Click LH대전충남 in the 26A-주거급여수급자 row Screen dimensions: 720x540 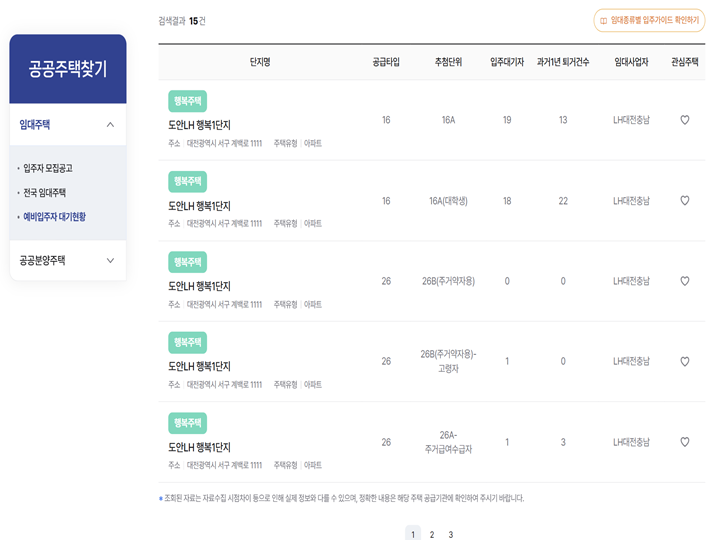631,442
